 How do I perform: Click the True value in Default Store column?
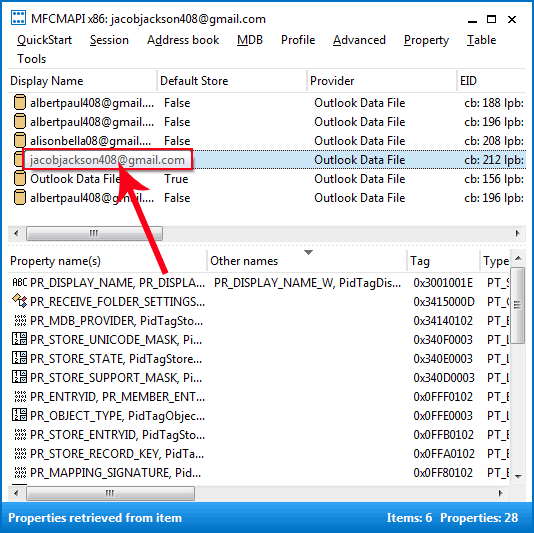[176, 179]
